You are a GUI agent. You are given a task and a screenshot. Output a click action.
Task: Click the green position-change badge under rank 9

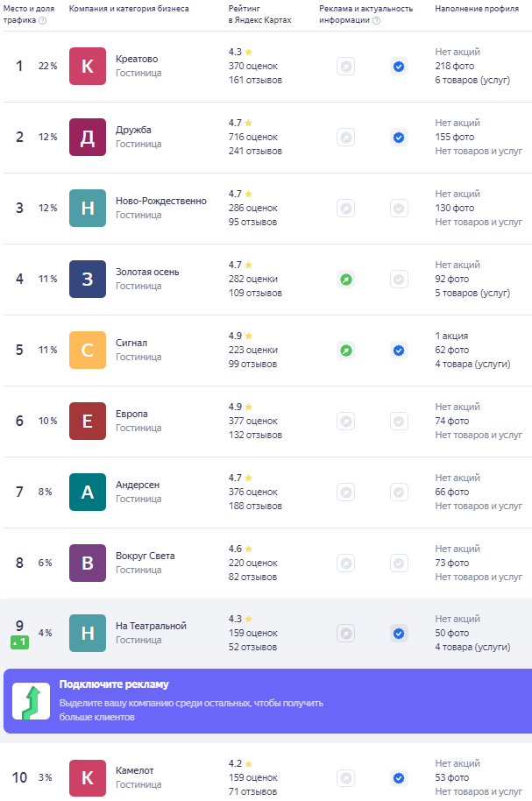19,642
